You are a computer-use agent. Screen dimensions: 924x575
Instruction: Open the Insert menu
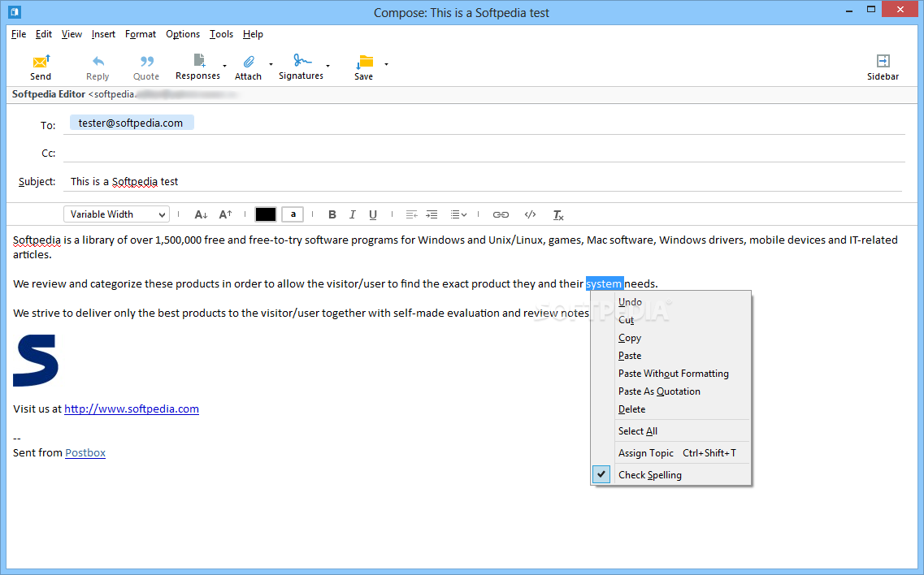tap(104, 34)
